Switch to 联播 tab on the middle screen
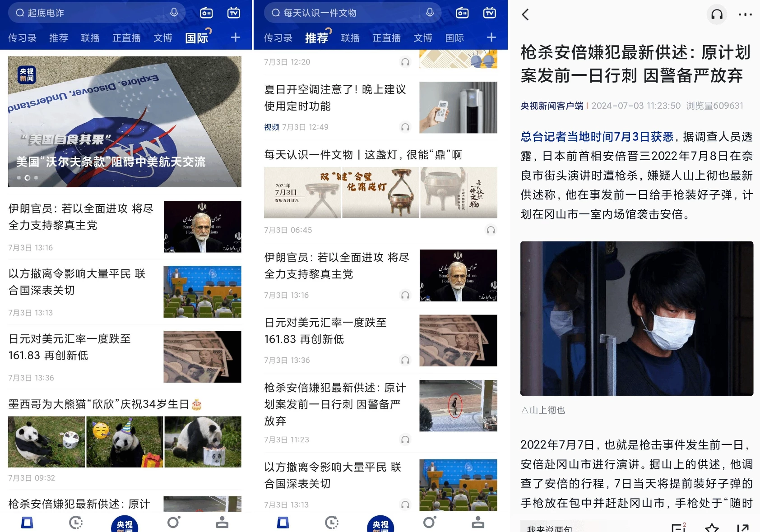 pyautogui.click(x=350, y=38)
